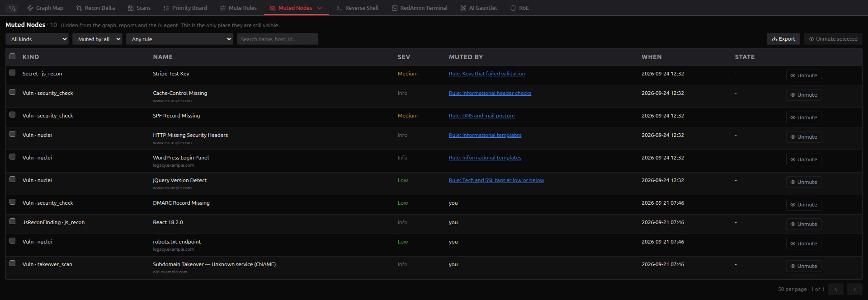Open the Mute Rules tab
The image size is (868, 300).
tap(238, 8)
